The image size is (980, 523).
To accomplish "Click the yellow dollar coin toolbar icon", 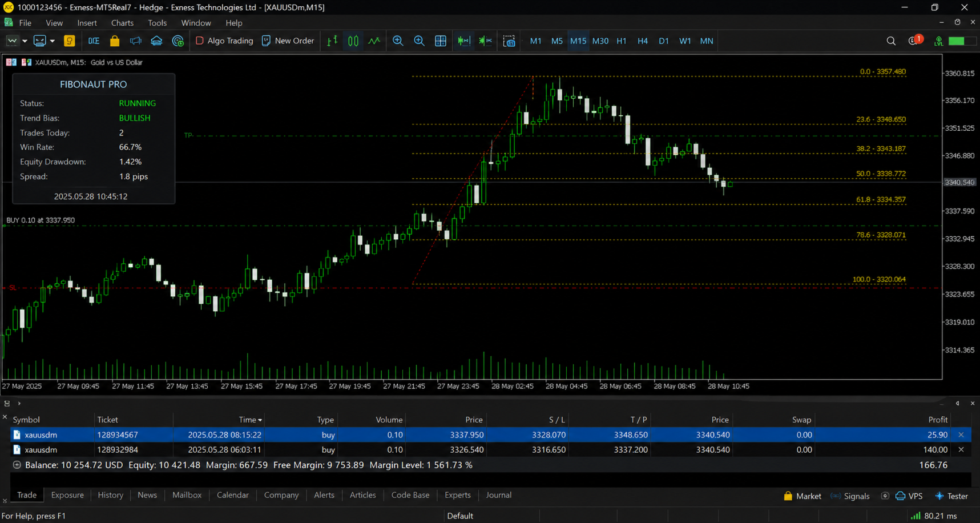I will point(70,41).
